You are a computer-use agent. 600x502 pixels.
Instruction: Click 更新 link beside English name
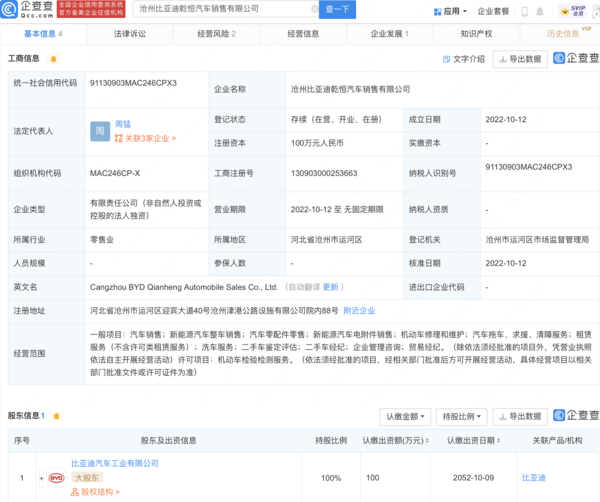(x=331, y=287)
